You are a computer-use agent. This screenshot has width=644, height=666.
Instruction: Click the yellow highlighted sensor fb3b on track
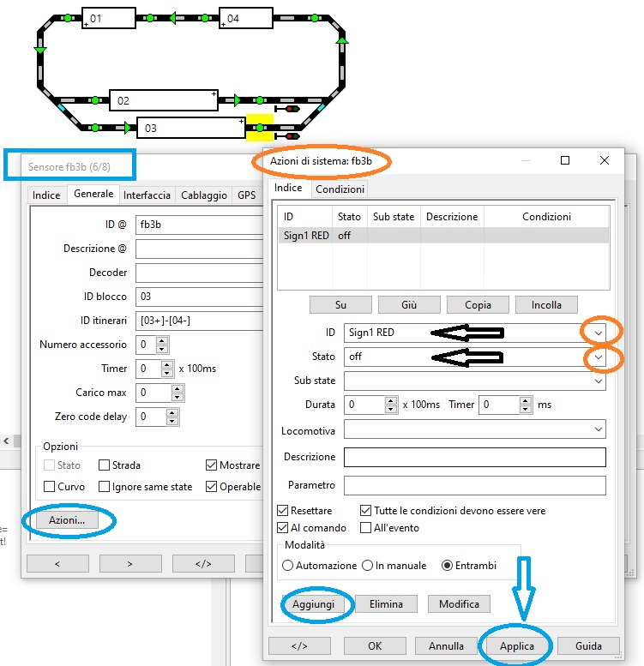click(259, 128)
